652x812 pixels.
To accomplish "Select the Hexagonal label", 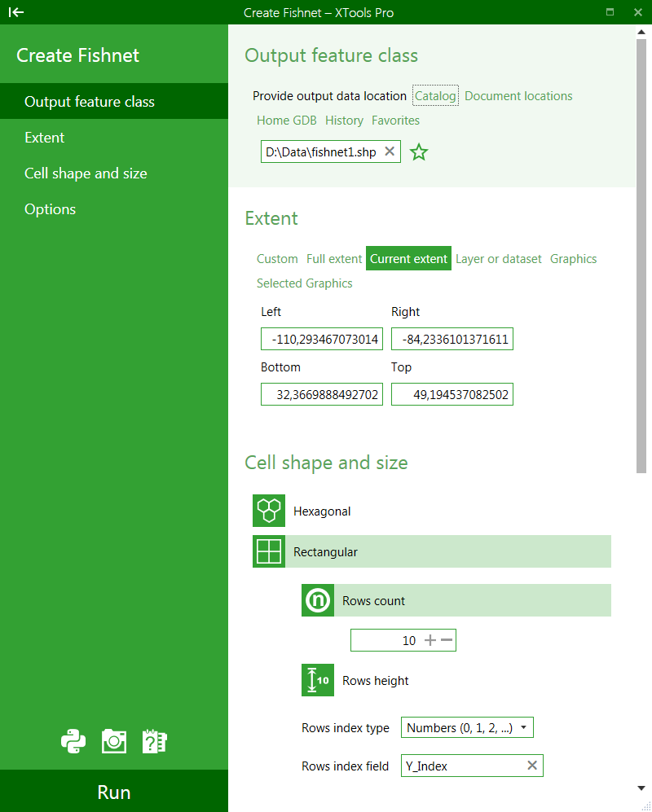I will coord(322,511).
